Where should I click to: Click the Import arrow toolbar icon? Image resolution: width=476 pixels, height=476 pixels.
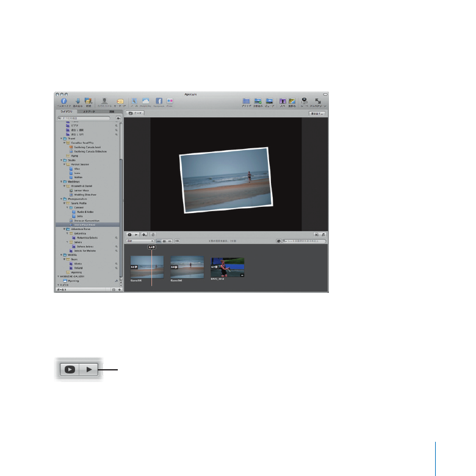[78, 101]
